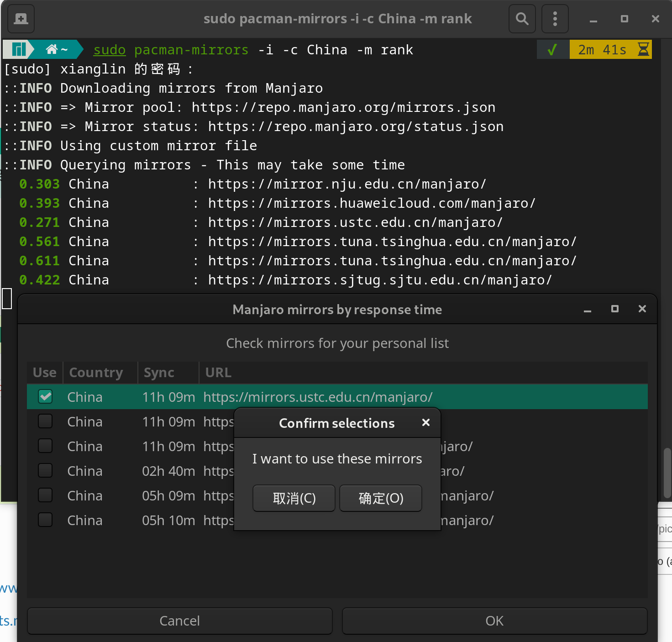Click mirrors.huaweicloud.com URL in terminal
Image resolution: width=672 pixels, height=642 pixels.
(x=372, y=203)
